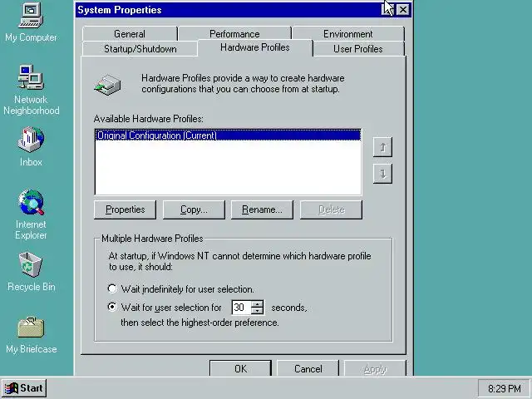This screenshot has height=399, width=532.
Task: Click the taskbar clock showing 8:29 PM
Action: [505, 388]
